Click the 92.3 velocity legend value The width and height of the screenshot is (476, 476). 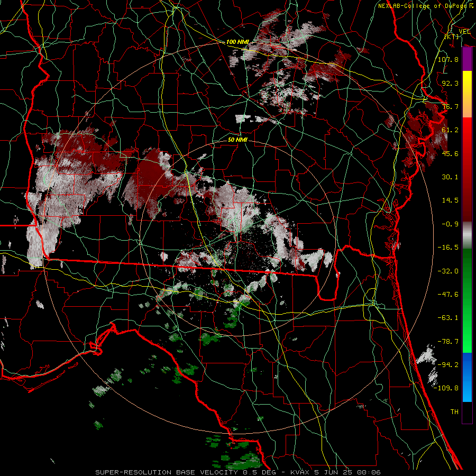click(450, 83)
